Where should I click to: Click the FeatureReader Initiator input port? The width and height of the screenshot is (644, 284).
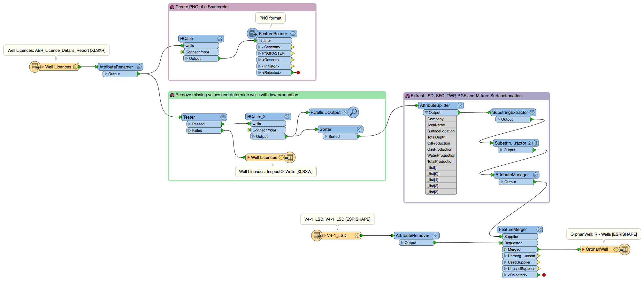tap(255, 41)
